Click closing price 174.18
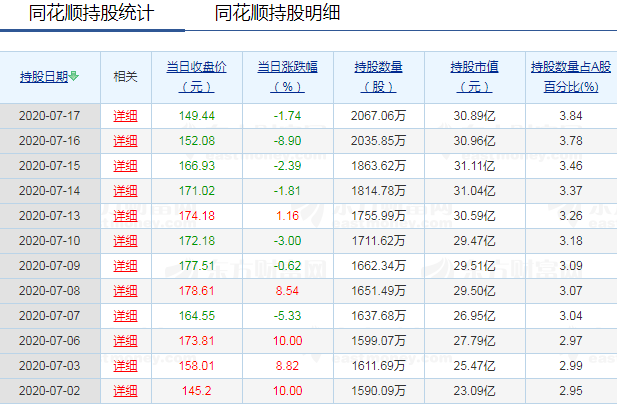Image resolution: width=617 pixels, height=404 pixels. [197, 216]
